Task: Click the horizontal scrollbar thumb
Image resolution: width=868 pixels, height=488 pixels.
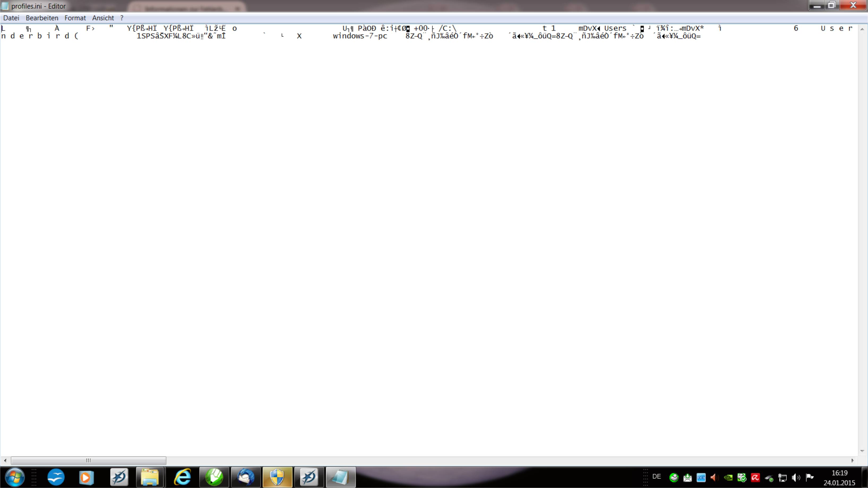Action: [x=88, y=460]
